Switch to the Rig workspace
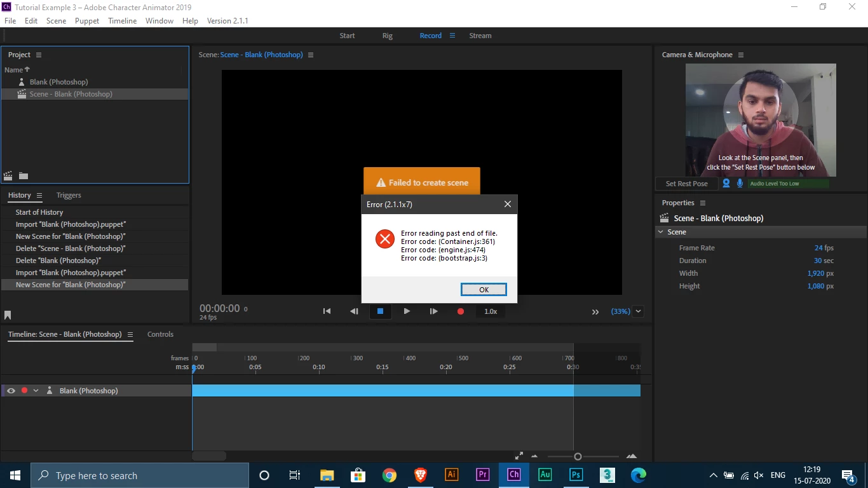The image size is (868, 488). click(388, 36)
